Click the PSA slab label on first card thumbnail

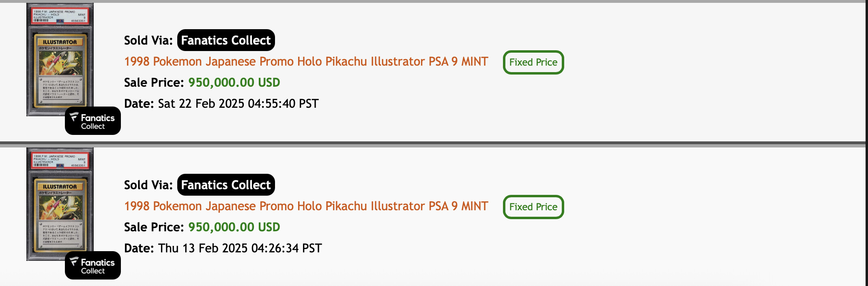[60, 16]
